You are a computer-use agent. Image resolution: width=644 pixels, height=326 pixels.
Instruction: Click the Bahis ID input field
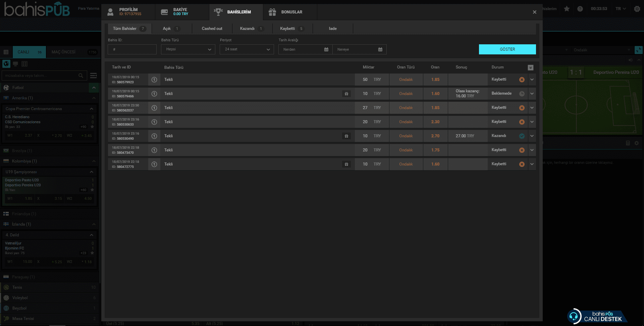coord(132,49)
